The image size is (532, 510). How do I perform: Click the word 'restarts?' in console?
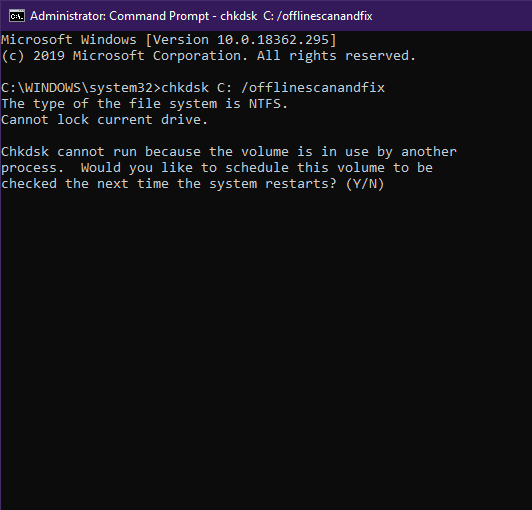301,184
